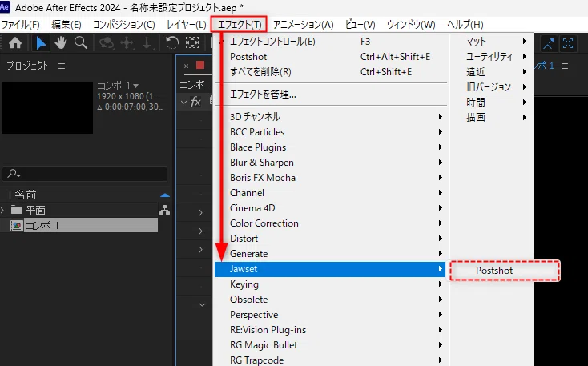This screenshot has width=588, height=366.
Task: Open the レイヤー(L) menu
Action: 187,25
